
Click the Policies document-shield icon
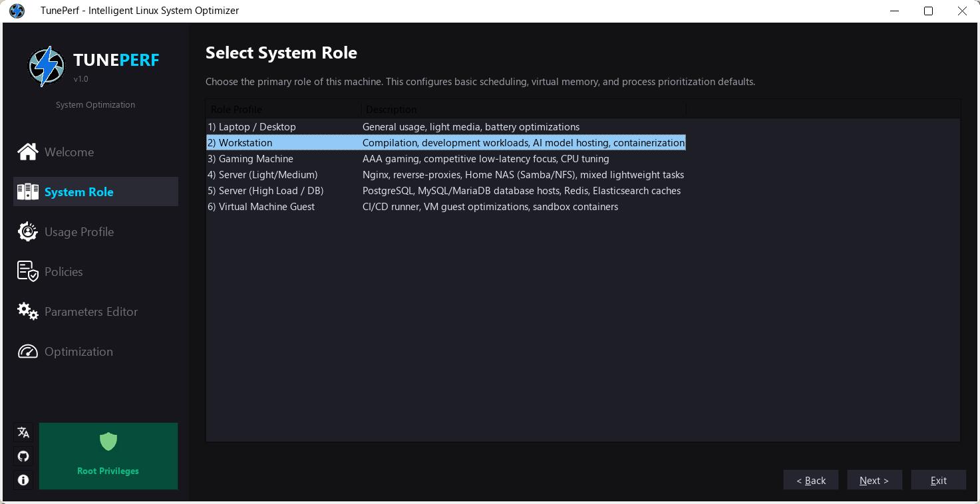[x=28, y=271]
